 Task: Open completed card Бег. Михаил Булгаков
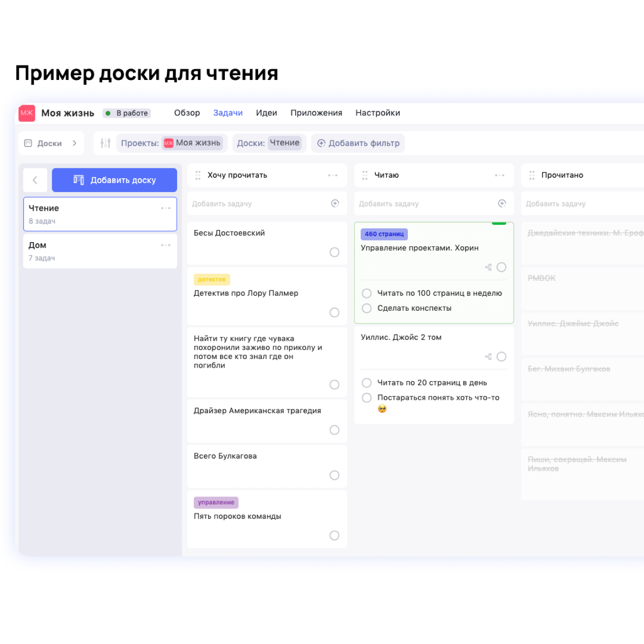coord(583,379)
